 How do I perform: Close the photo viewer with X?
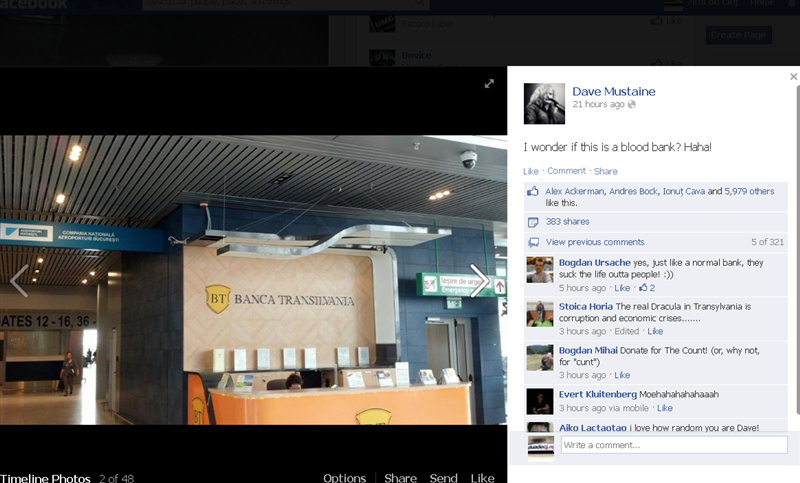coord(793,77)
